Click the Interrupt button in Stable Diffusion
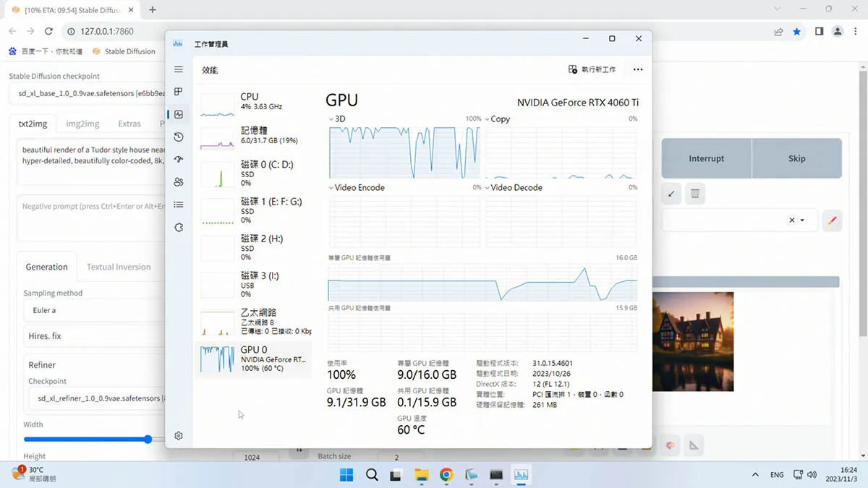The image size is (868, 488). point(707,158)
